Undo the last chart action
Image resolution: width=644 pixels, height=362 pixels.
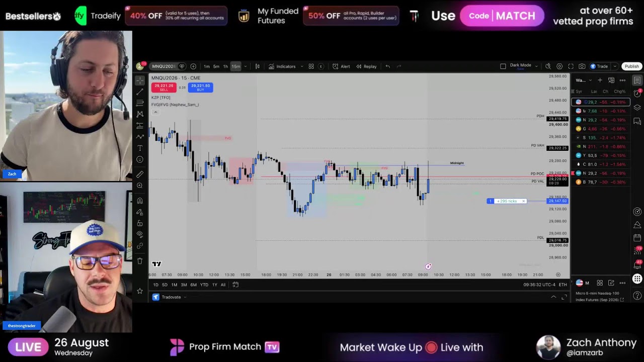coord(387,66)
